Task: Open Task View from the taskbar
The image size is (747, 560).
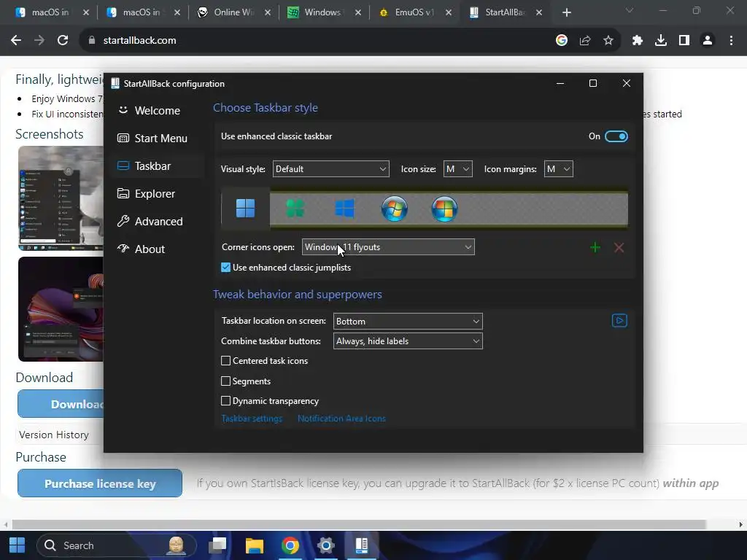Action: pyautogui.click(x=217, y=545)
